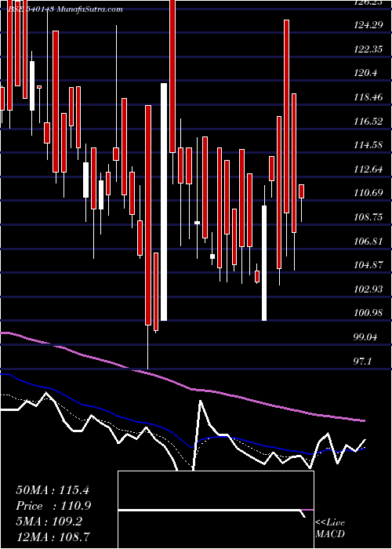The image size is (392, 549).
Task: Click the 122.35 price axis label
Action: pos(367,49)
